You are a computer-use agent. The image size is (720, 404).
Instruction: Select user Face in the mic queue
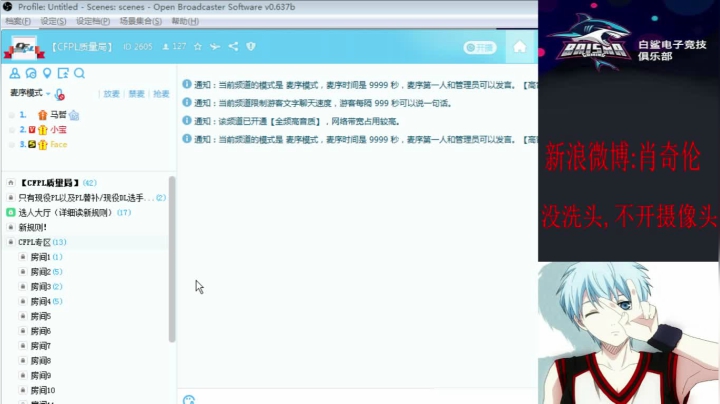click(x=59, y=144)
